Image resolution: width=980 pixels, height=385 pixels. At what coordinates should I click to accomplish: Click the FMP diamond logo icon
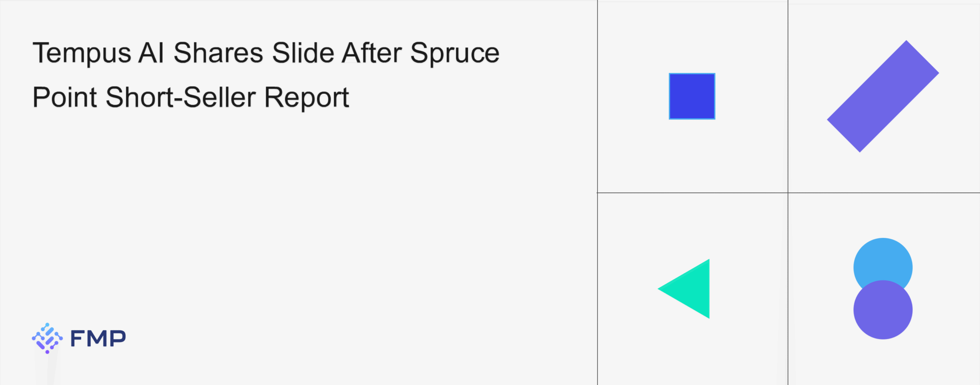click(47, 338)
